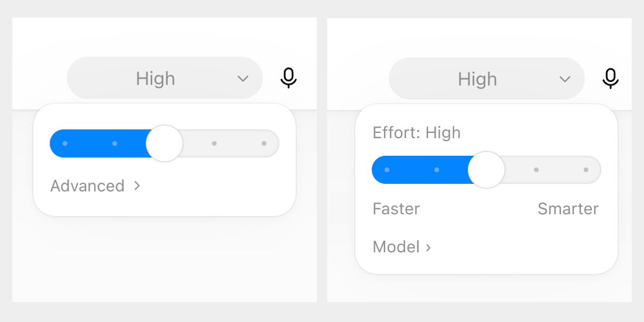Expand the Advanced options
This screenshot has height=322, width=644.
tap(95, 186)
